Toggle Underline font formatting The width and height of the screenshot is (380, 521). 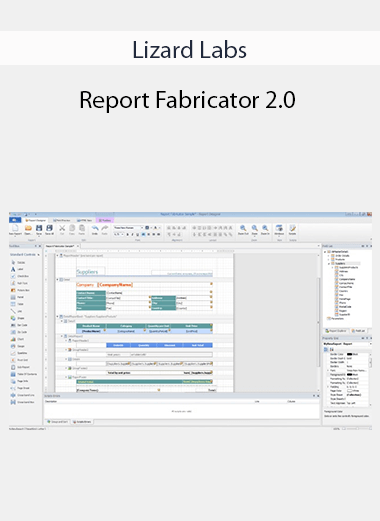(137, 235)
